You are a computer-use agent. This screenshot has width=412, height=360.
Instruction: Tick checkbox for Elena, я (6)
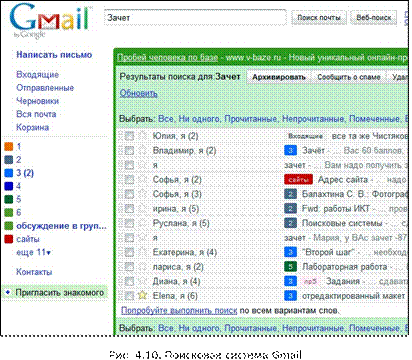[x=129, y=295]
